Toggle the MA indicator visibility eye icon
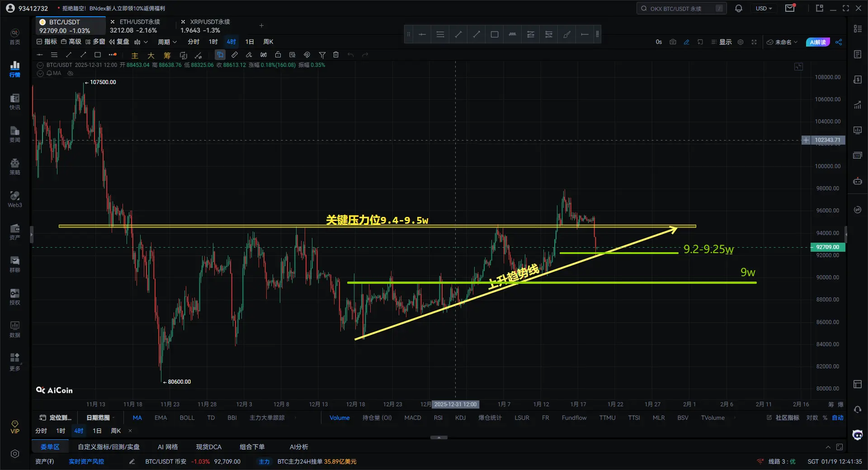Viewport: 868px width, 470px height. (x=71, y=73)
